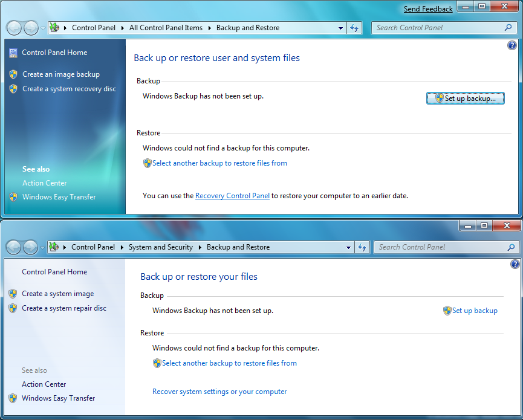The image size is (523, 420).
Task: Select the shield icon beside Windows Easy Transfer
Action: pos(13,196)
